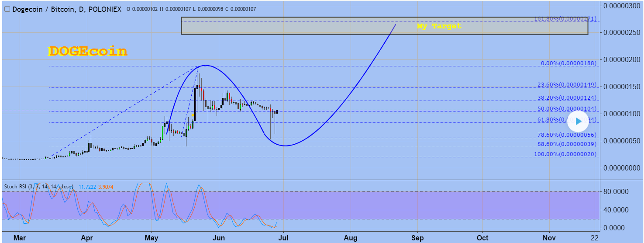This screenshot has width=644, height=243.
Task: Select the 'Stoch RSI (3, 3, 14, 14, close)' indicator title
Action: 39,187
